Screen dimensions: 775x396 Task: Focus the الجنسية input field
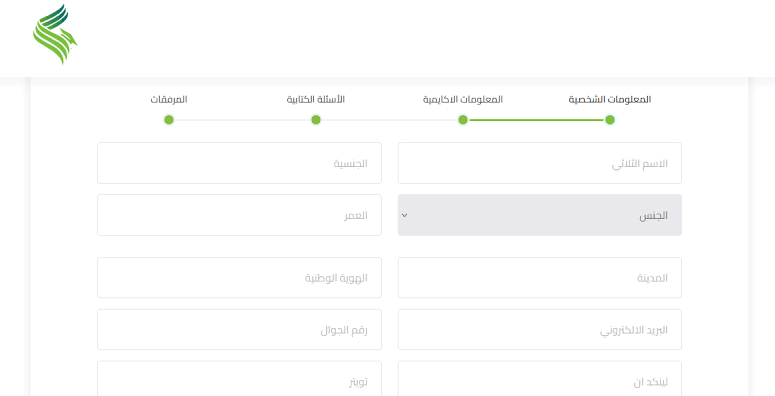click(x=239, y=163)
